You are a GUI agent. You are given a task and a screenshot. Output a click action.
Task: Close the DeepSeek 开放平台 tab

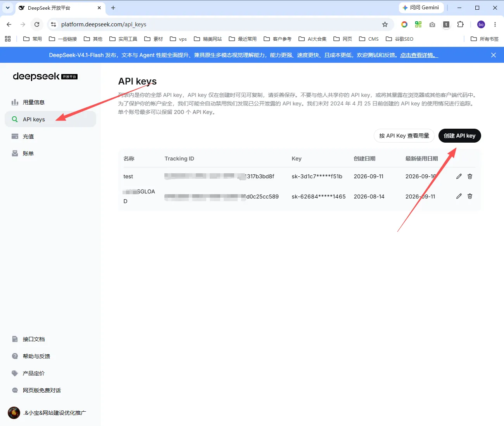pos(99,8)
